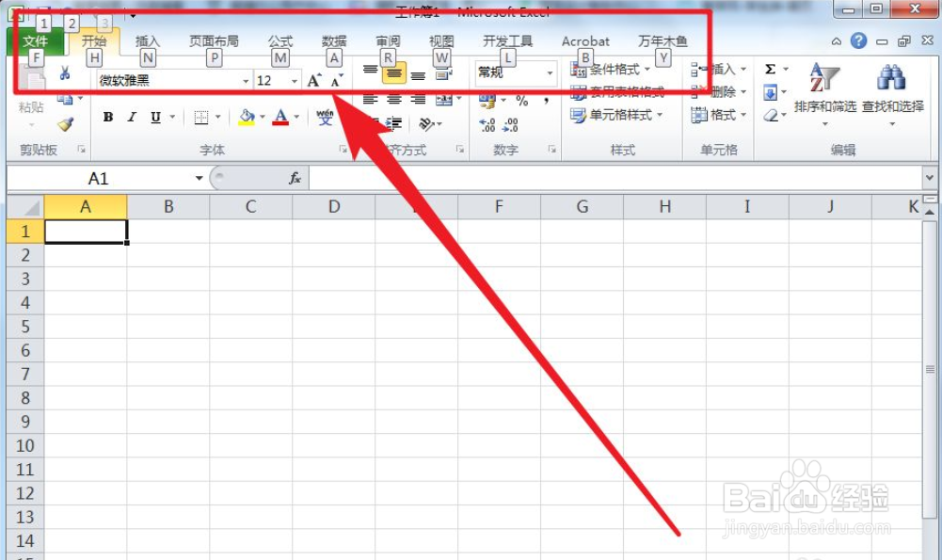
Task: Toggle highlighted Middle Align button
Action: 394,73
